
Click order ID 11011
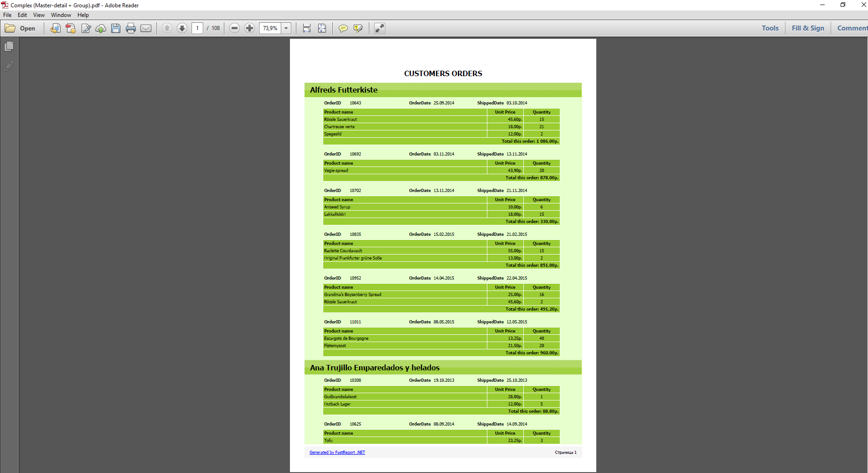355,322
